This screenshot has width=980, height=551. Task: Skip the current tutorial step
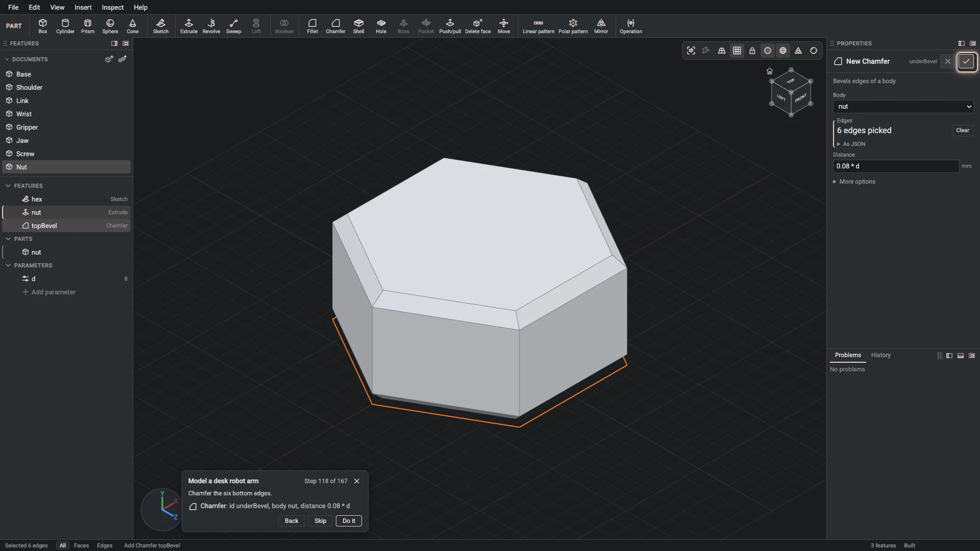point(321,521)
